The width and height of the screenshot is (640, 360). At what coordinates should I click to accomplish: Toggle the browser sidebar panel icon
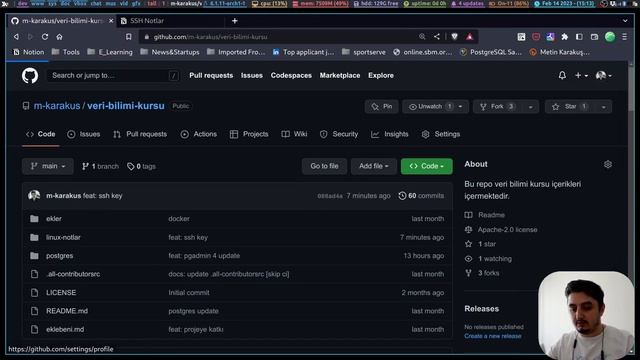point(579,37)
